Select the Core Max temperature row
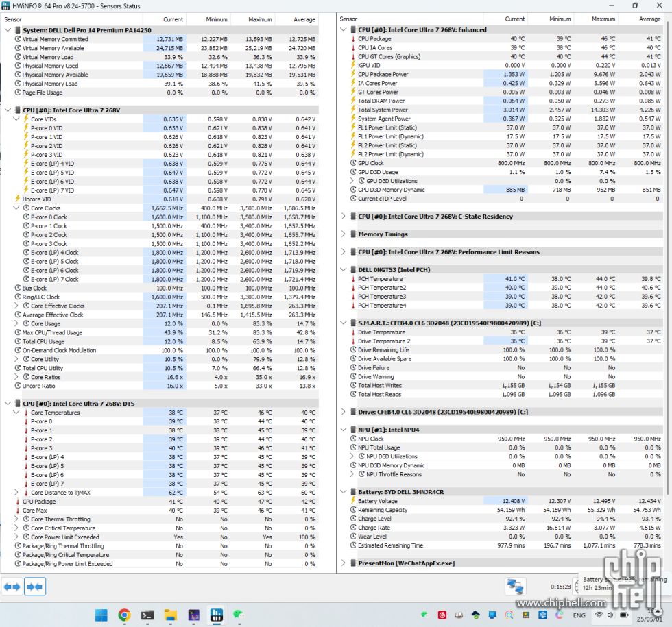This screenshot has height=627, width=672. [x=160, y=511]
